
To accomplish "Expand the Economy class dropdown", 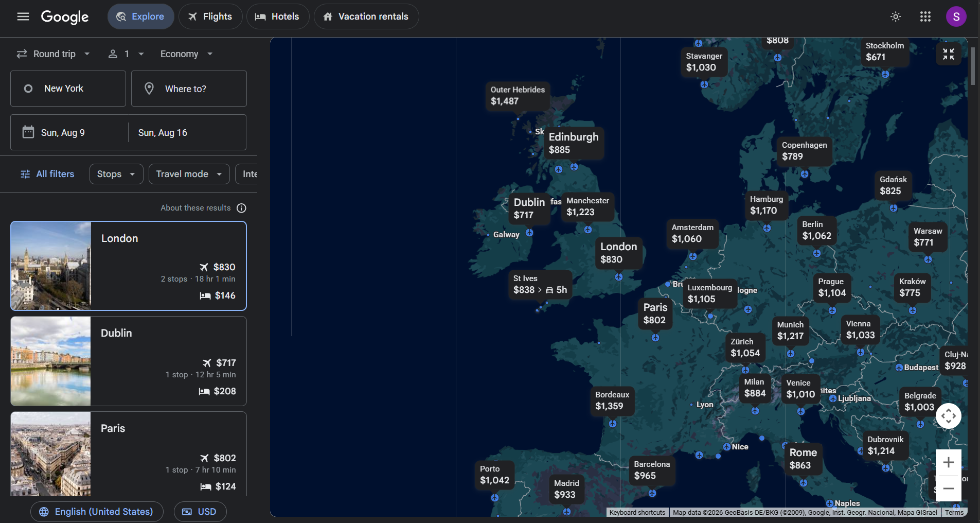I will tap(186, 54).
